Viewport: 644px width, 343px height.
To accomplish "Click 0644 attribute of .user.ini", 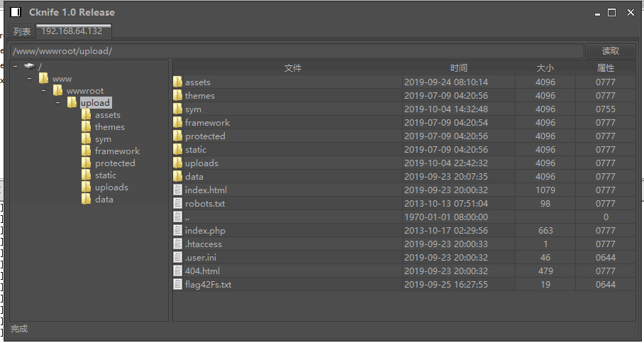I will [606, 258].
